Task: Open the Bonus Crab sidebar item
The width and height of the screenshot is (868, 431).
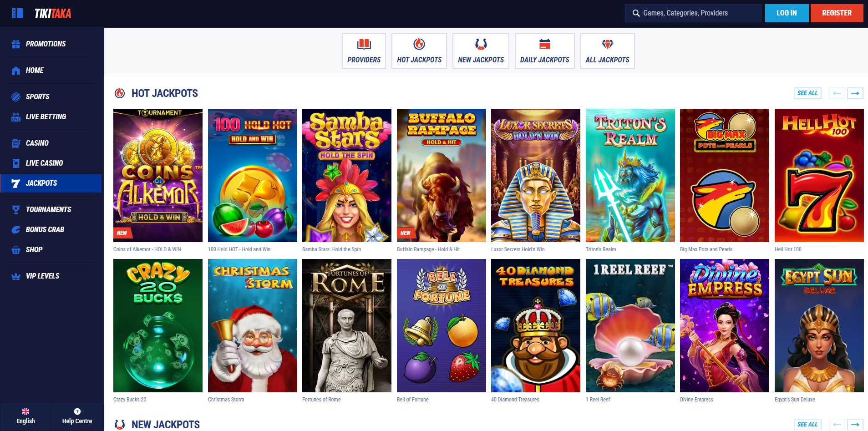Action: coord(45,230)
